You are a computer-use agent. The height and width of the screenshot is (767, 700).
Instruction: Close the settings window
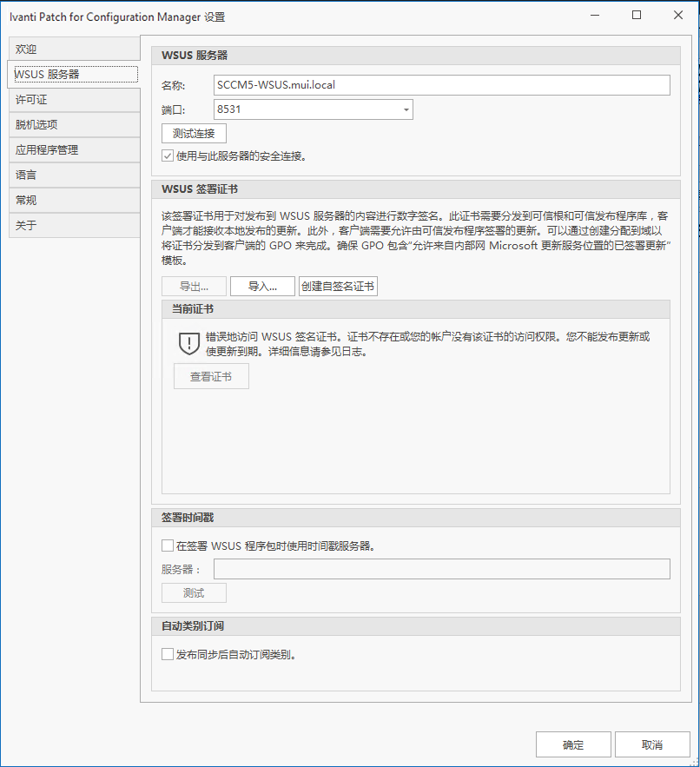[678, 15]
